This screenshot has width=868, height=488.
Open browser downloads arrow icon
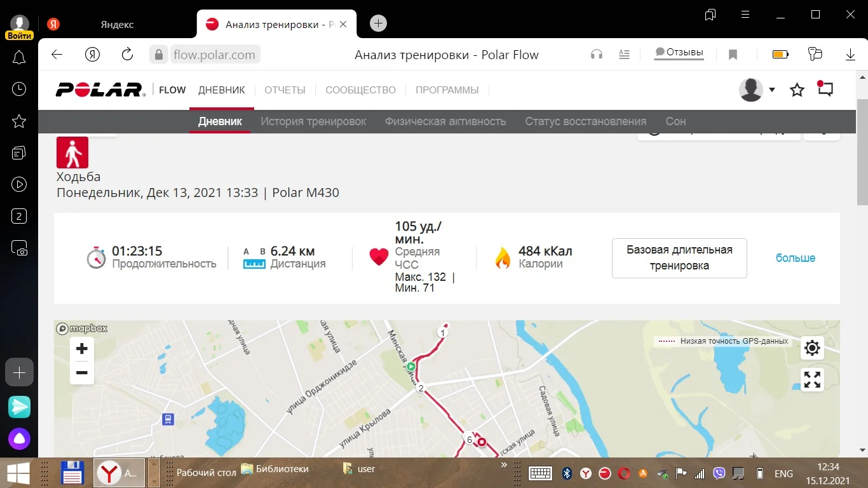point(850,55)
